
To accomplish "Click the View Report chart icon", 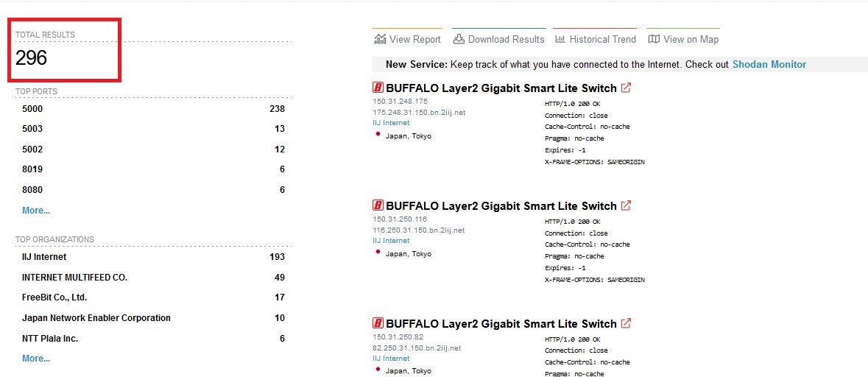I will (380, 39).
